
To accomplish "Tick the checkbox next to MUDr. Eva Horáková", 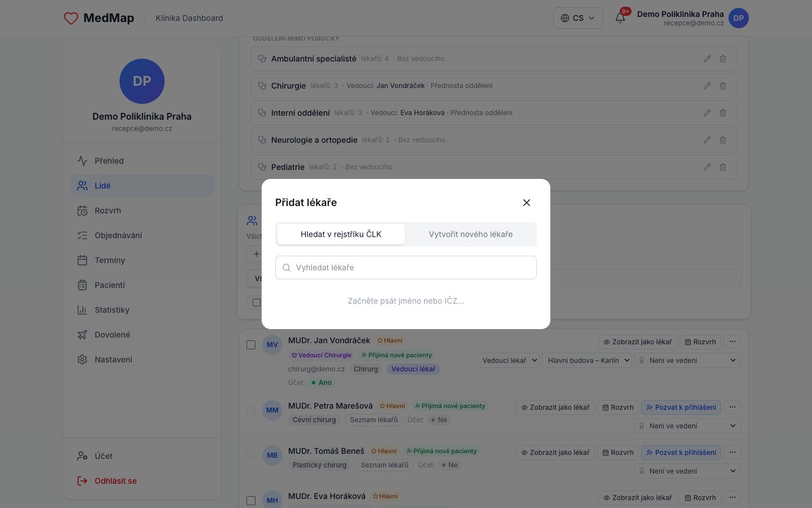I will point(251,501).
